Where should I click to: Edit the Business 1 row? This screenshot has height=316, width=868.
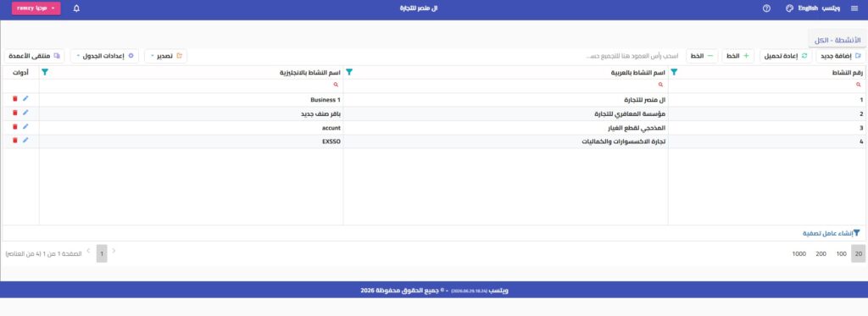(25, 99)
